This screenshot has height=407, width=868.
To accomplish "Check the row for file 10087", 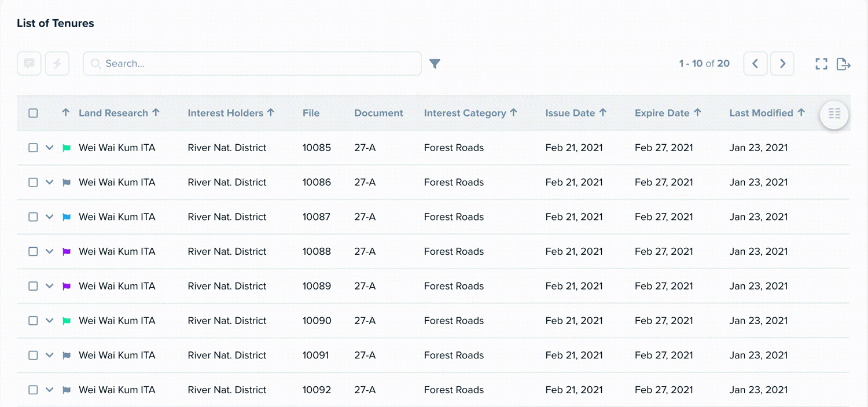I will [33, 217].
